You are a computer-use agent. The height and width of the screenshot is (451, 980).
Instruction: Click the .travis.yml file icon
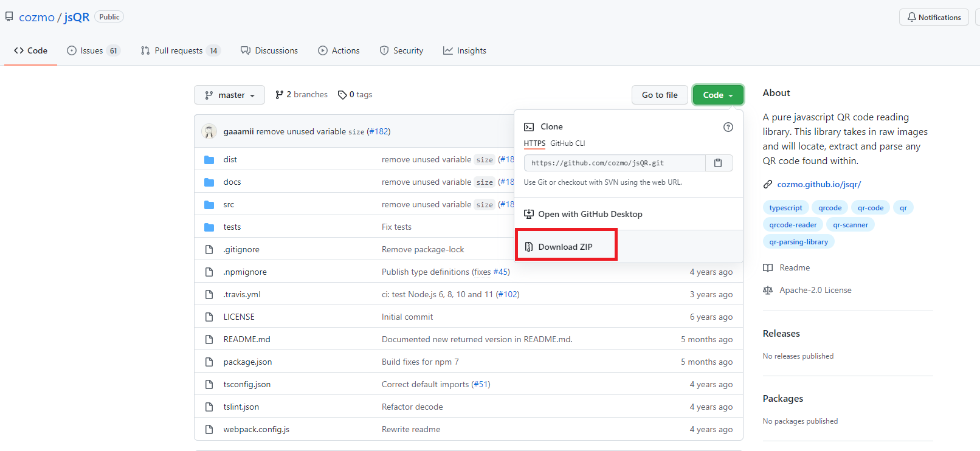click(x=209, y=295)
